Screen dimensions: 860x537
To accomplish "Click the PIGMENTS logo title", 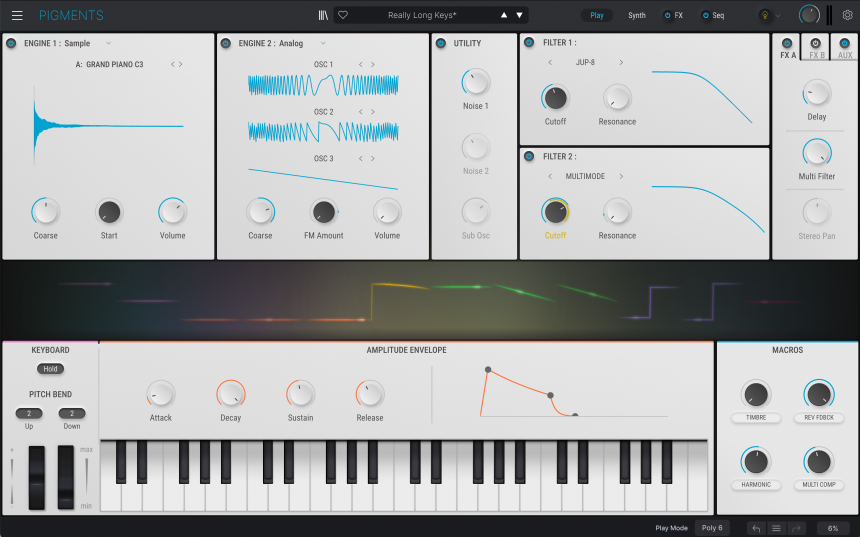I will [71, 15].
